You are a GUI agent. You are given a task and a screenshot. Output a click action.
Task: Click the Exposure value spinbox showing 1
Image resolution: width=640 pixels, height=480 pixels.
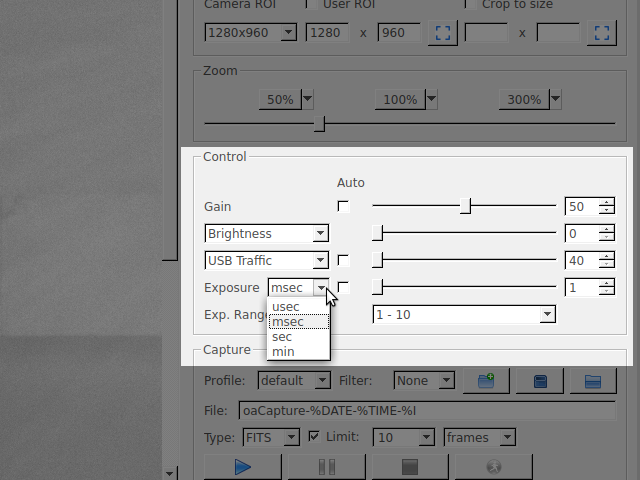click(589, 288)
